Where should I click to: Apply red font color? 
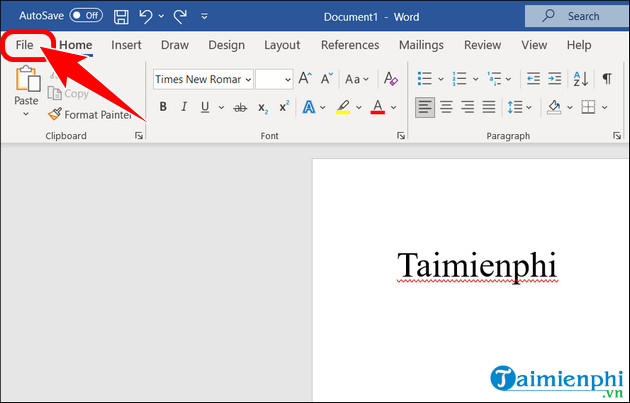tap(378, 107)
